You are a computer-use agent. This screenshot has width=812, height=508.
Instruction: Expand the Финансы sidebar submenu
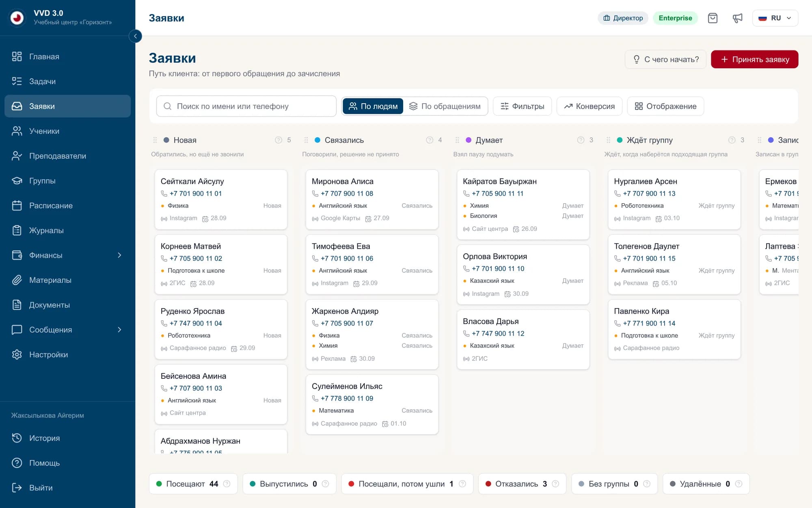coord(119,255)
